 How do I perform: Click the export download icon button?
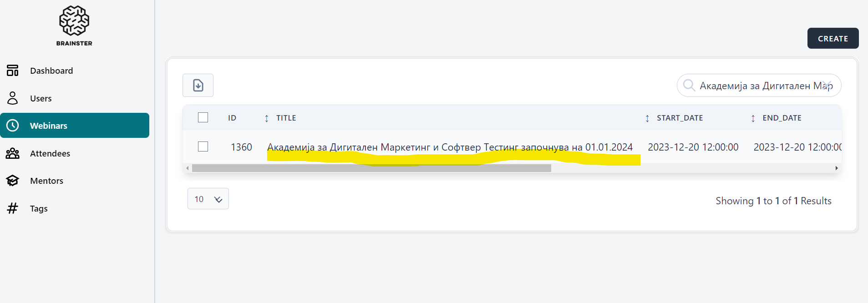198,86
